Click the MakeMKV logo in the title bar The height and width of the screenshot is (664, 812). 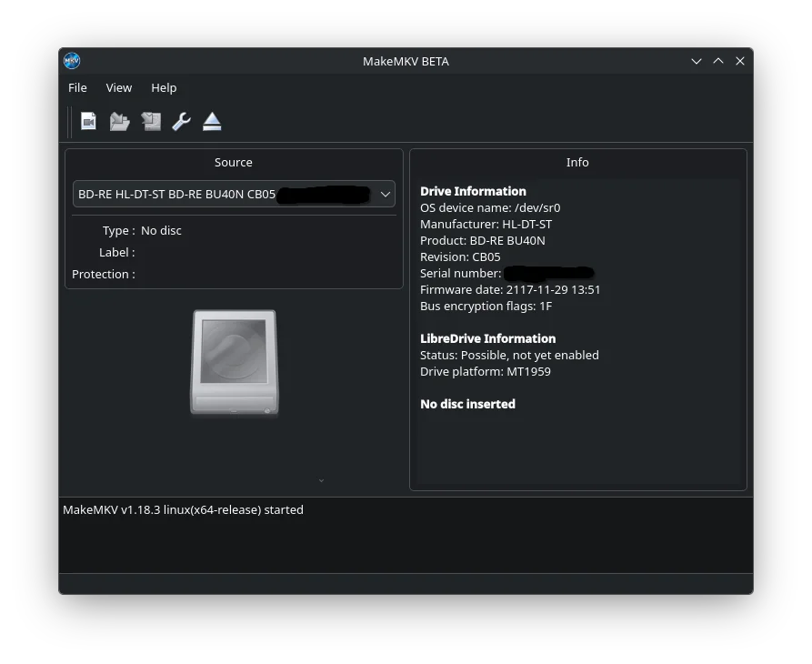coord(72,61)
